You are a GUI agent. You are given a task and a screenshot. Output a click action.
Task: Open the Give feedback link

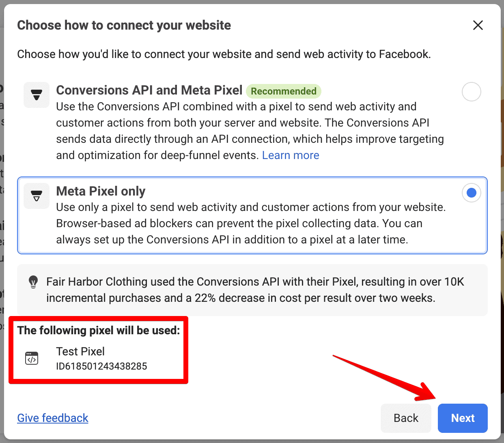coord(52,418)
